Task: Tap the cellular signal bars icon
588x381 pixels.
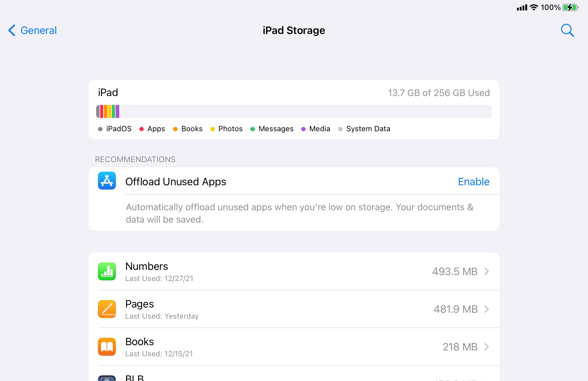Action: (x=522, y=7)
